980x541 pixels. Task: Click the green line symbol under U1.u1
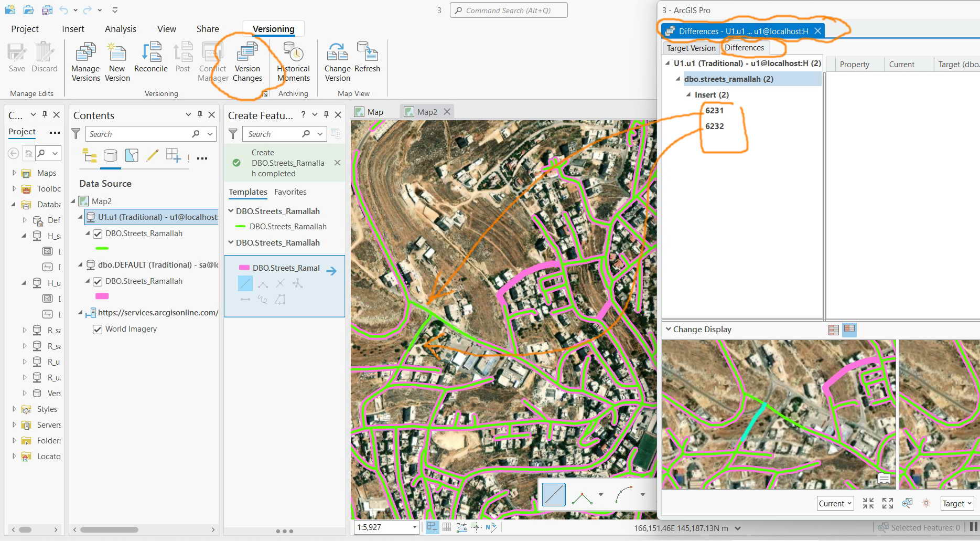pos(102,248)
